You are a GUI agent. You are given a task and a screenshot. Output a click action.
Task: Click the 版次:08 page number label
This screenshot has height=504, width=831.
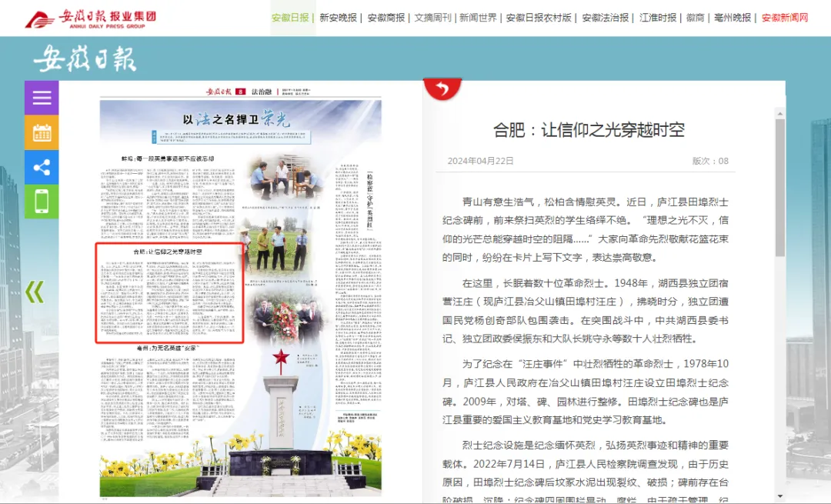point(710,161)
